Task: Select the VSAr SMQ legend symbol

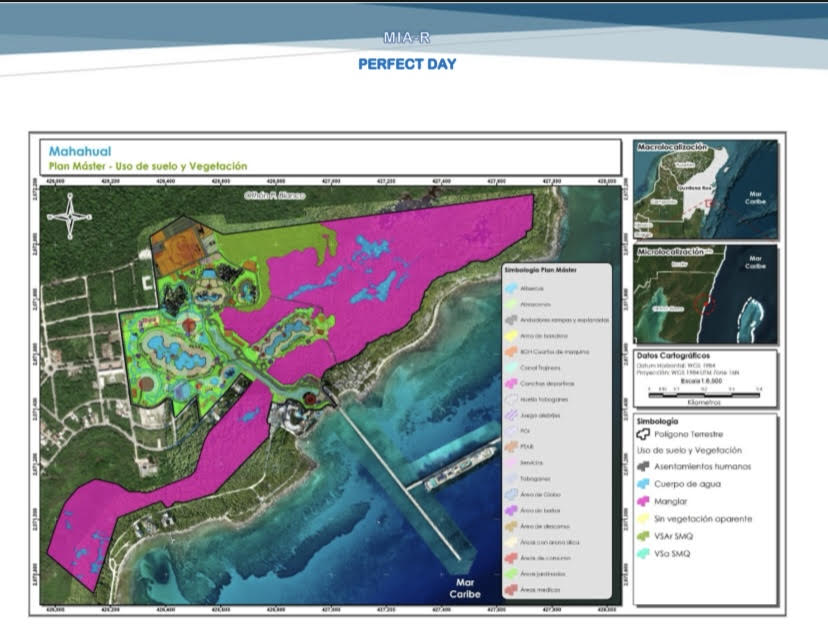Action: (x=645, y=537)
